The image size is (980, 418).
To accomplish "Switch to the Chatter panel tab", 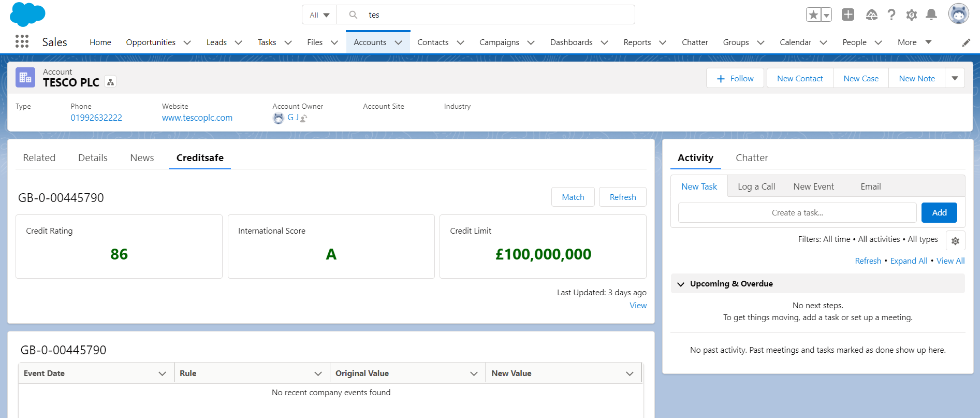I will point(752,158).
